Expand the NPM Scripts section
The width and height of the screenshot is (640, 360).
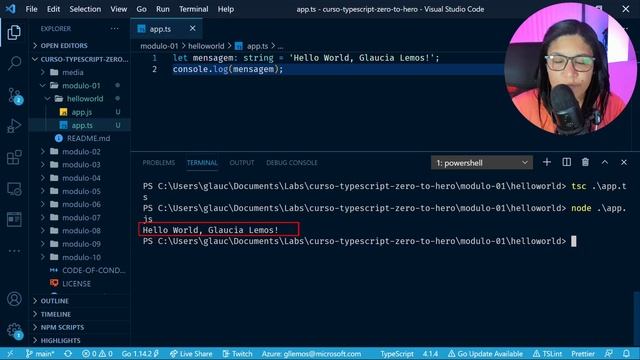pyautogui.click(x=80, y=327)
